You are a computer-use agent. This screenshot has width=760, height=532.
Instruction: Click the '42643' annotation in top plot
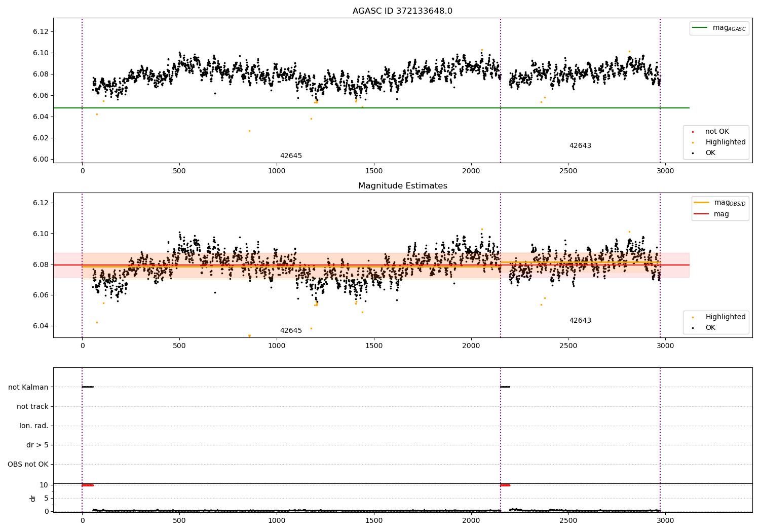580,146
